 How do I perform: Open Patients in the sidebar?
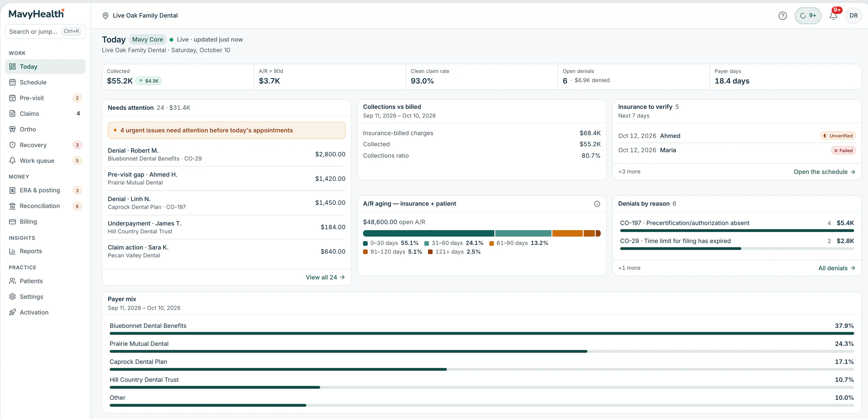click(x=45, y=281)
